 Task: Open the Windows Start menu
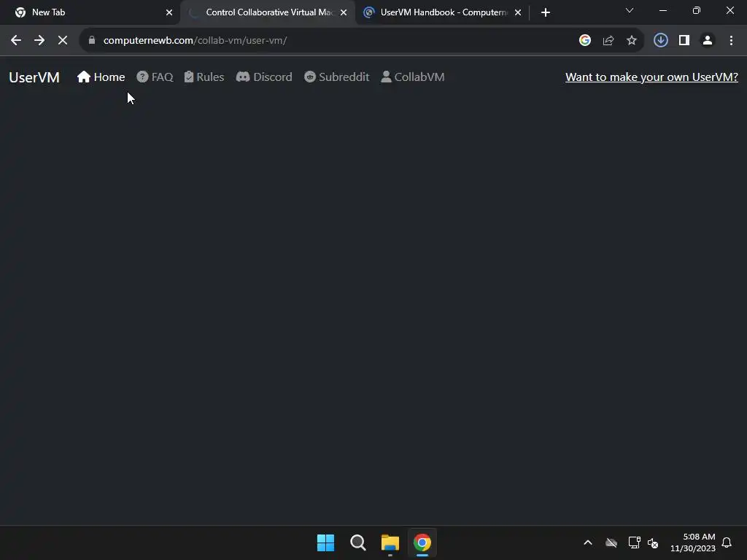pyautogui.click(x=326, y=542)
